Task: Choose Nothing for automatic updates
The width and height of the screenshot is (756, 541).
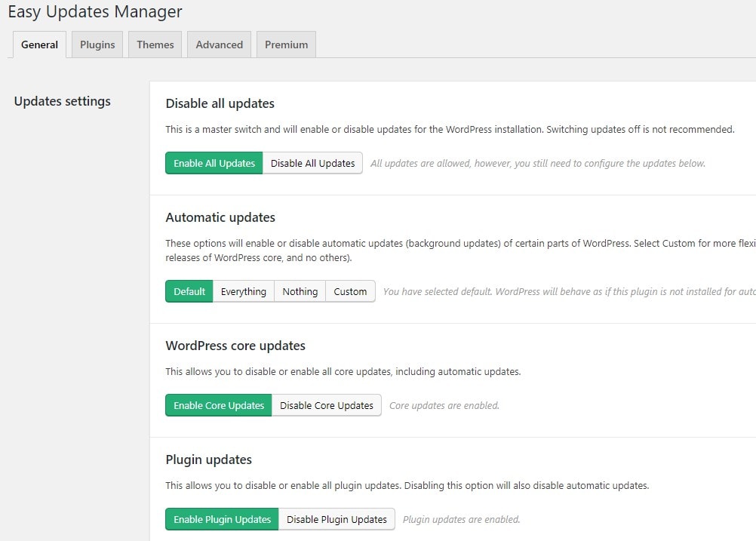Action: tap(299, 291)
